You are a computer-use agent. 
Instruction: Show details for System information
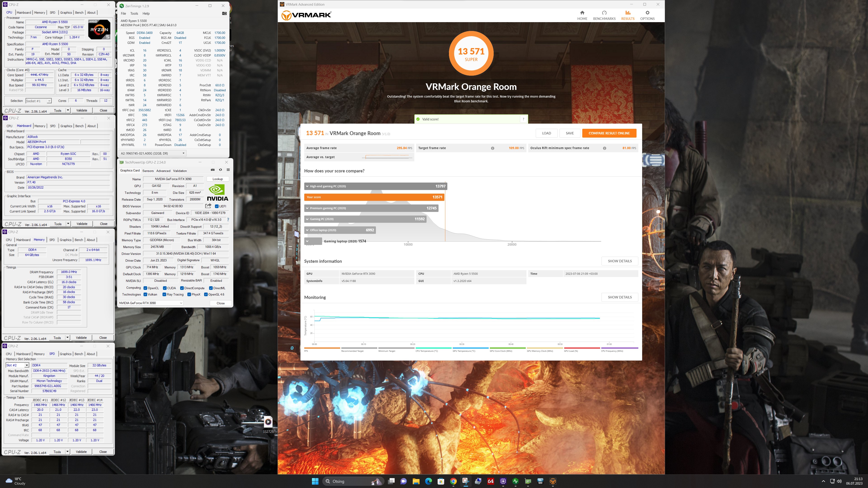(x=619, y=261)
